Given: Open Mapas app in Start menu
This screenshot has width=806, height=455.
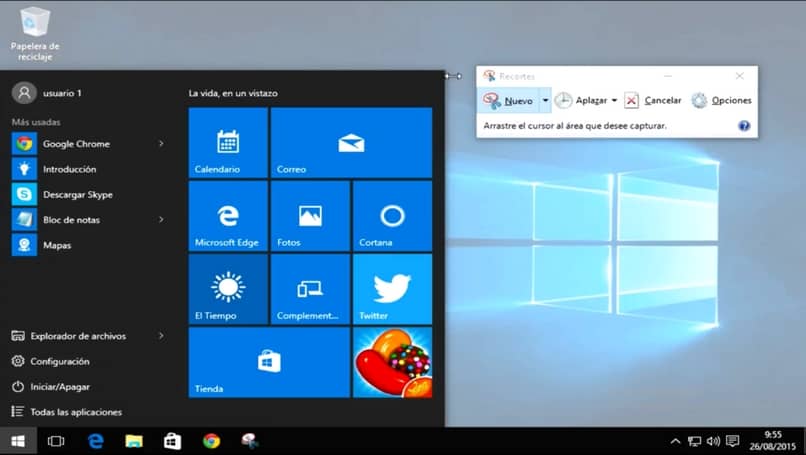Looking at the screenshot, I should click(88, 245).
